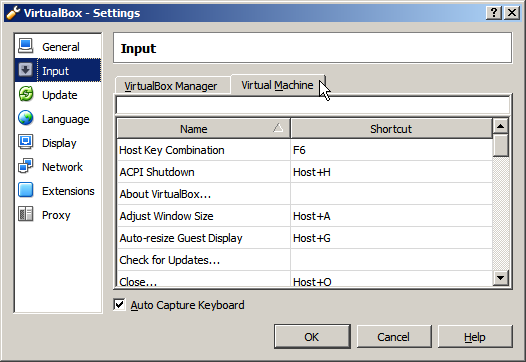
Task: Select the Network computers icon
Action: point(25,166)
